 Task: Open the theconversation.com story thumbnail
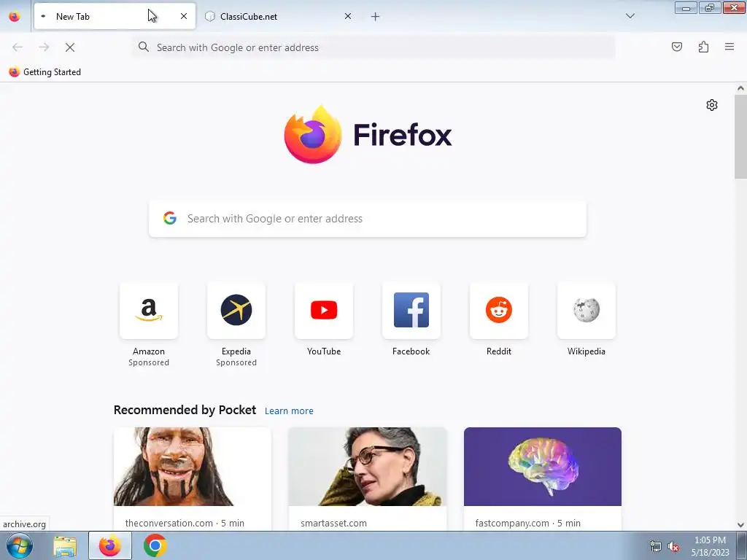(x=193, y=467)
